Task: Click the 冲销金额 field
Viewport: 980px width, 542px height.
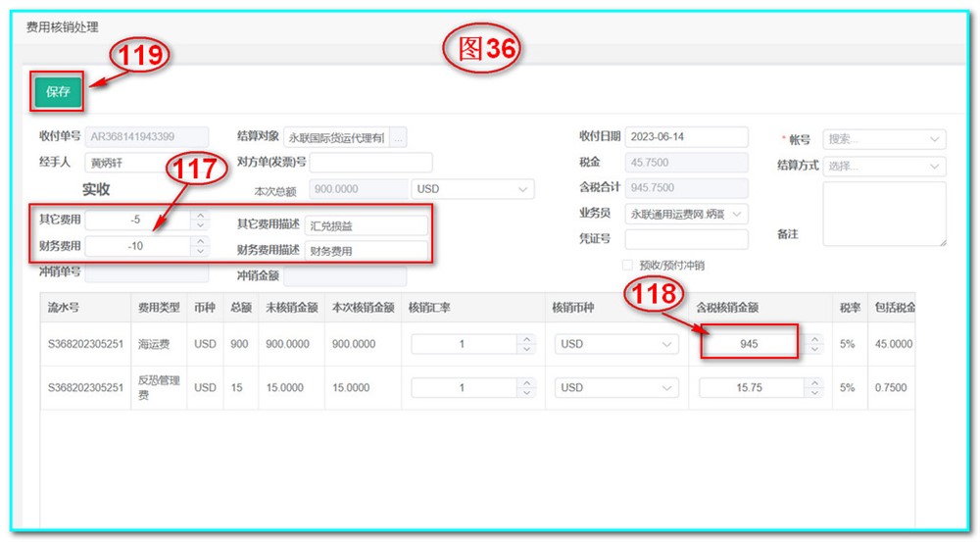Action: [x=345, y=275]
